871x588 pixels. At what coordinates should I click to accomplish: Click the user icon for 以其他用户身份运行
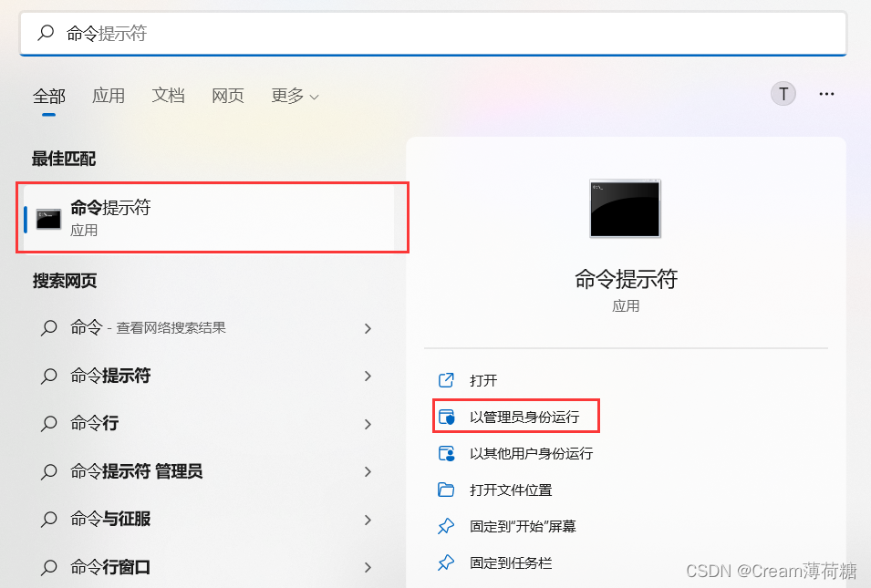[447, 453]
